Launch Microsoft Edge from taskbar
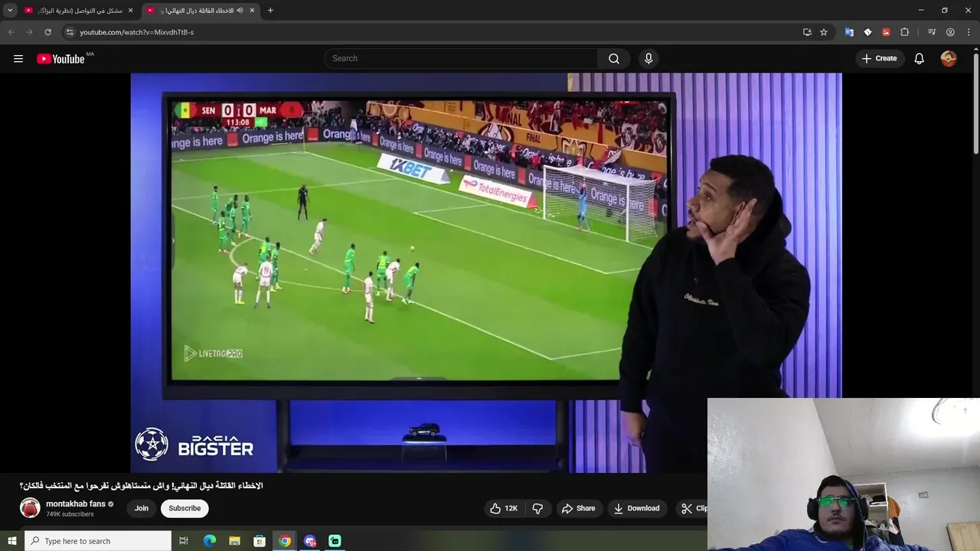The height and width of the screenshot is (551, 980). [x=209, y=541]
